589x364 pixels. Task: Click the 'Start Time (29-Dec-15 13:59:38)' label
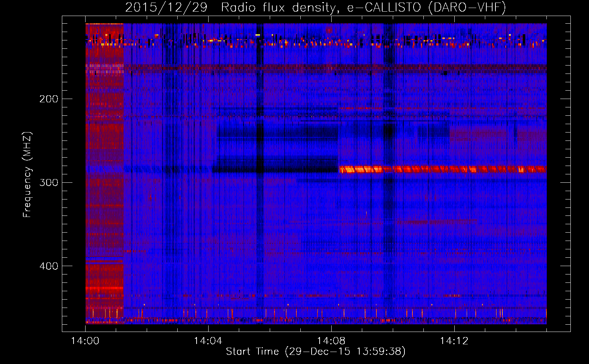[316, 352]
